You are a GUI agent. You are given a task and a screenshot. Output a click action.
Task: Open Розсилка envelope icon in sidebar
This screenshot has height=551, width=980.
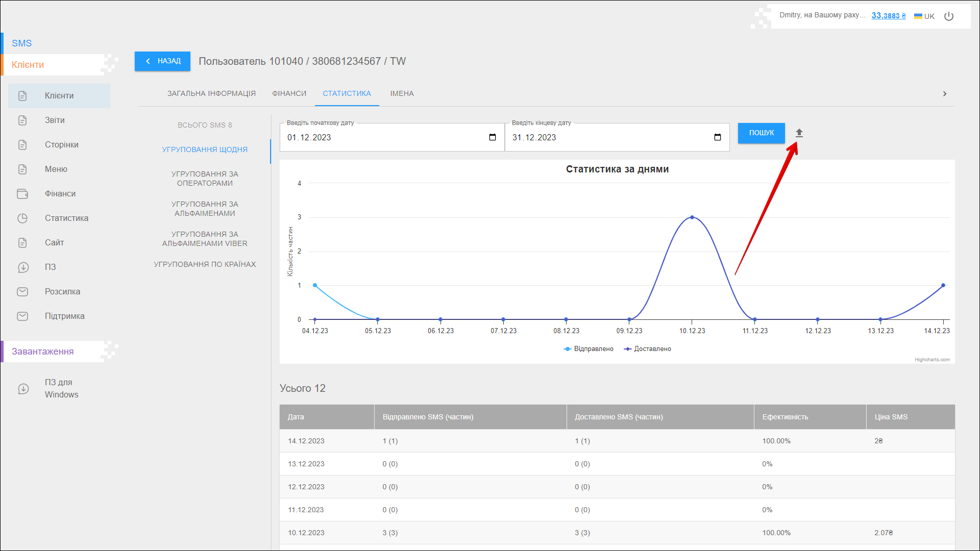pos(22,292)
